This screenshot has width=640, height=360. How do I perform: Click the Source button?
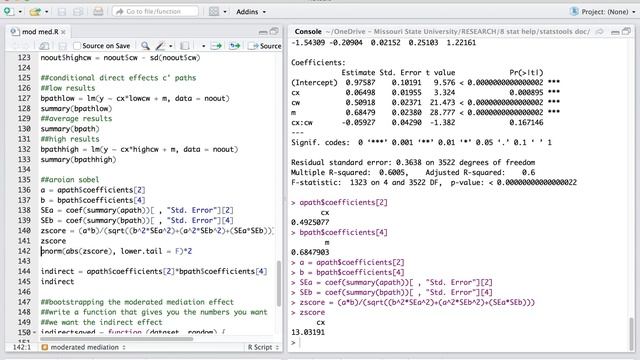pyautogui.click(x=265, y=46)
